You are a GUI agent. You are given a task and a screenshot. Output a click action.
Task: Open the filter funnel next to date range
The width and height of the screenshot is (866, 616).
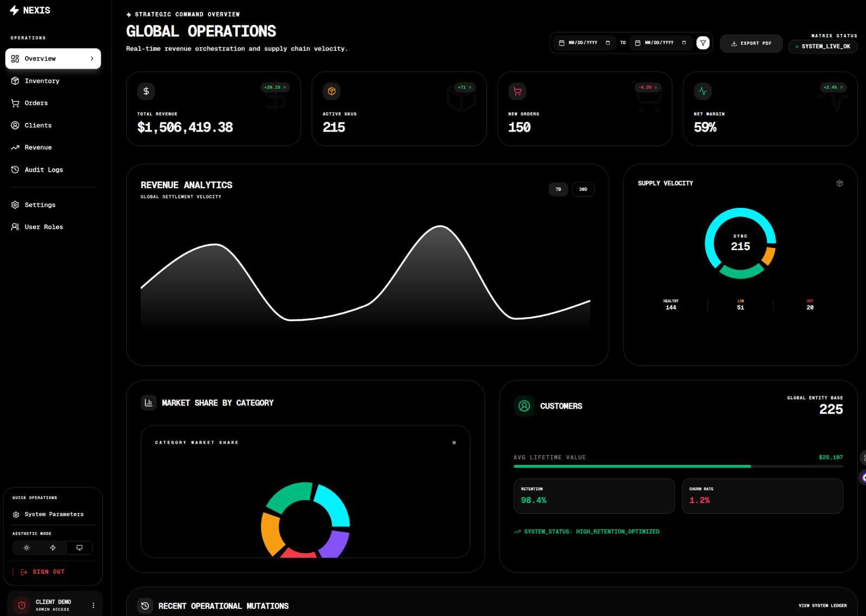pos(703,43)
